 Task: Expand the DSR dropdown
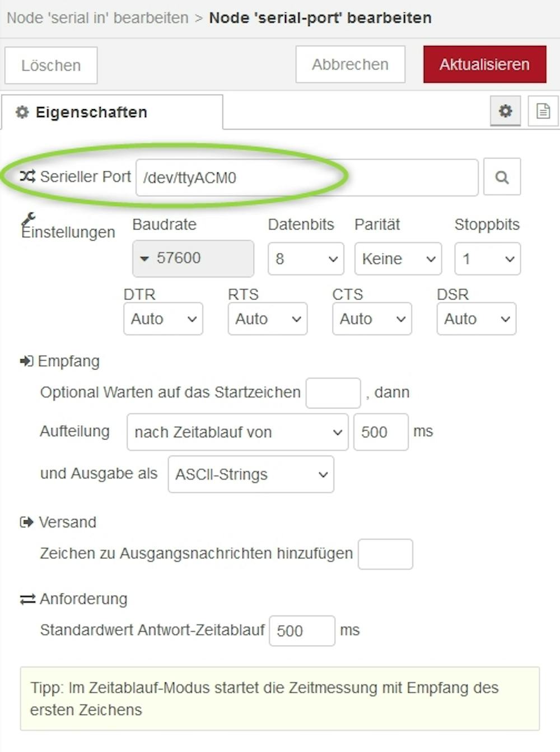click(476, 319)
